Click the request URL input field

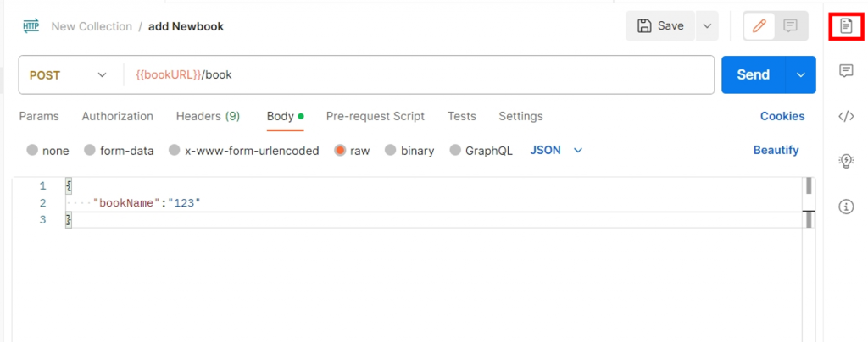tap(424, 74)
